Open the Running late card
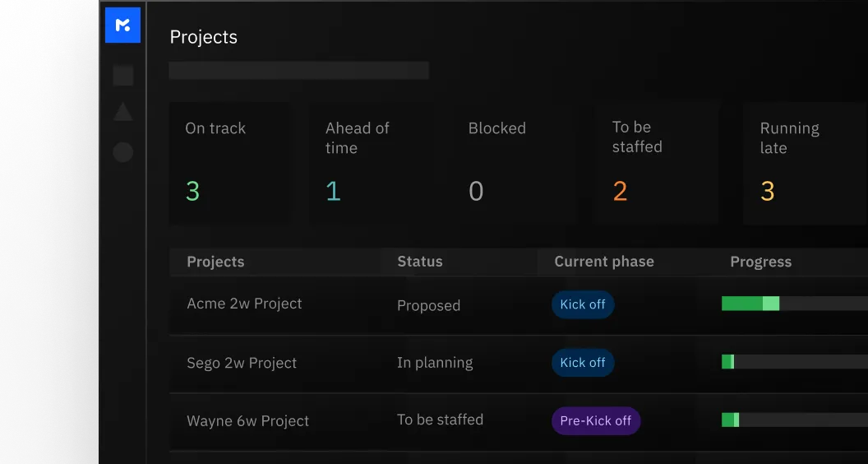The width and height of the screenshot is (868, 464). click(x=804, y=163)
